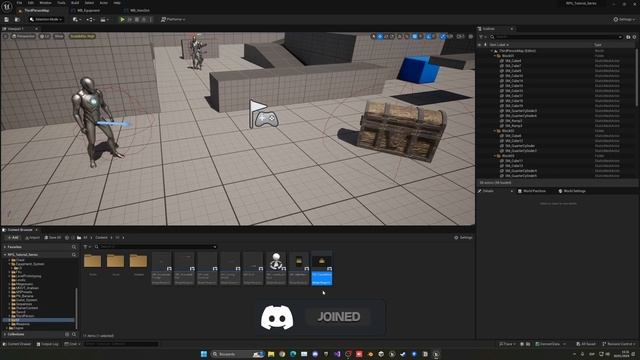Click the Outliner search field
This screenshot has width=640, height=360.
556,37
